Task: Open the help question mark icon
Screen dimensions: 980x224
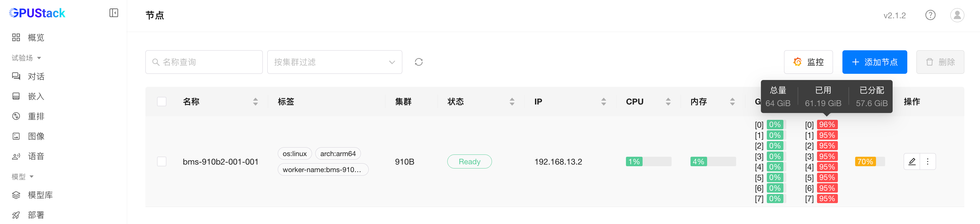Action: pyautogui.click(x=930, y=15)
